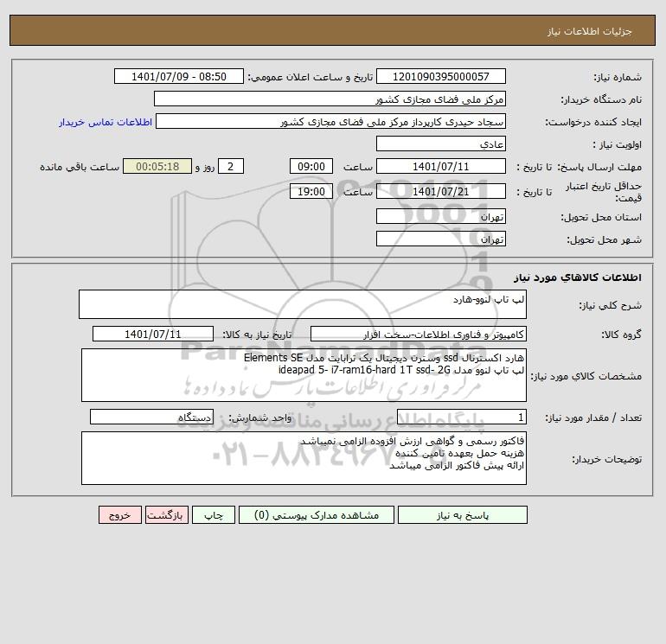Screen dimensions: 666x644
Task: Click the priority field عادی
Action: tap(441, 143)
